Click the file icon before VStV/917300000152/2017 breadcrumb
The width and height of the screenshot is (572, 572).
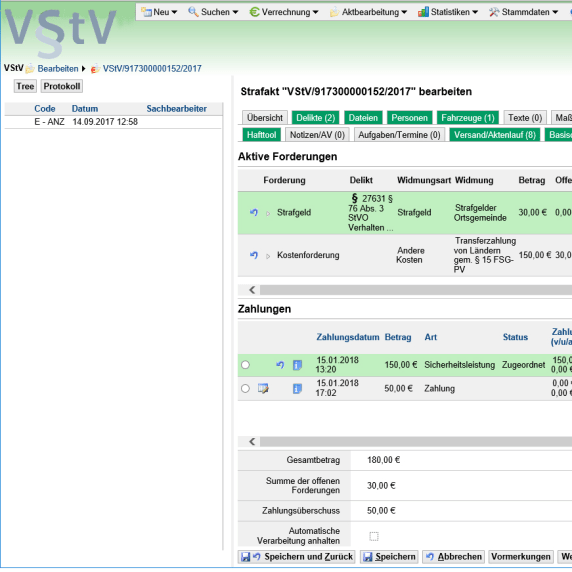(x=96, y=69)
